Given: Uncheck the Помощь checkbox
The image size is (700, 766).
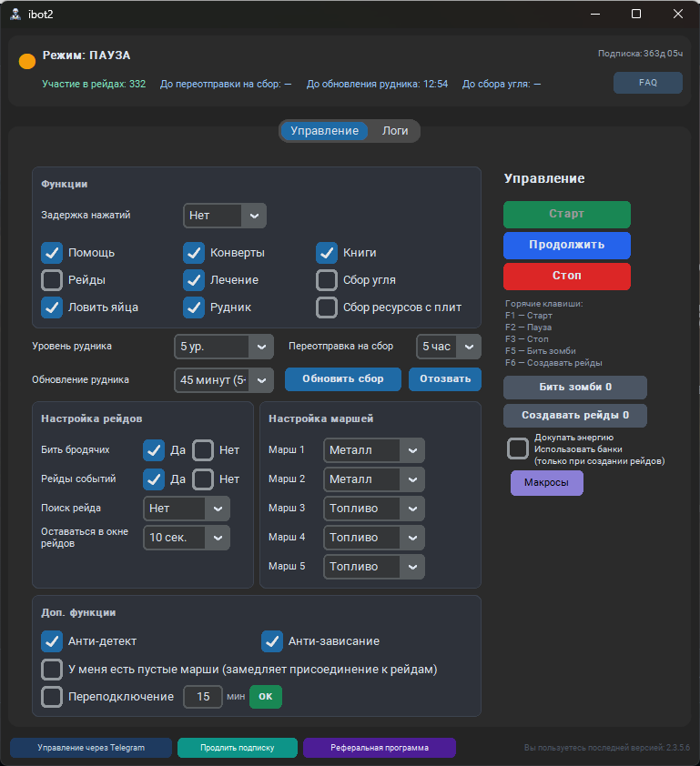Looking at the screenshot, I should click(52, 253).
